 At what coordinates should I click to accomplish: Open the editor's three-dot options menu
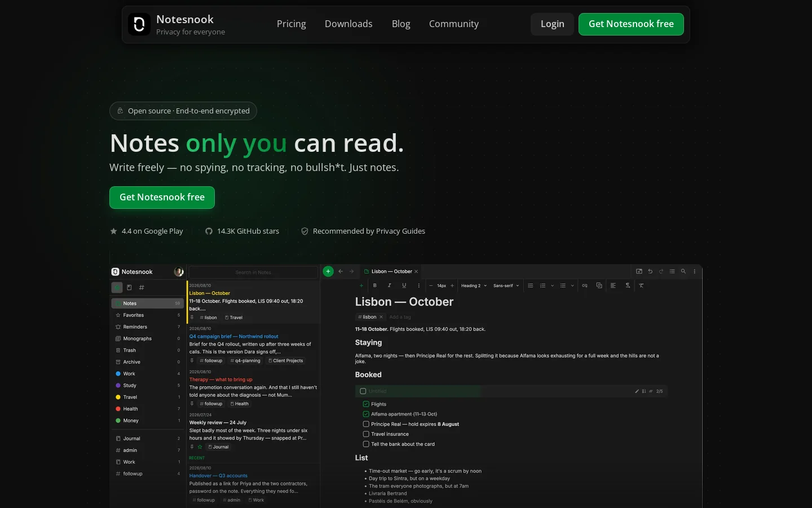(x=695, y=271)
